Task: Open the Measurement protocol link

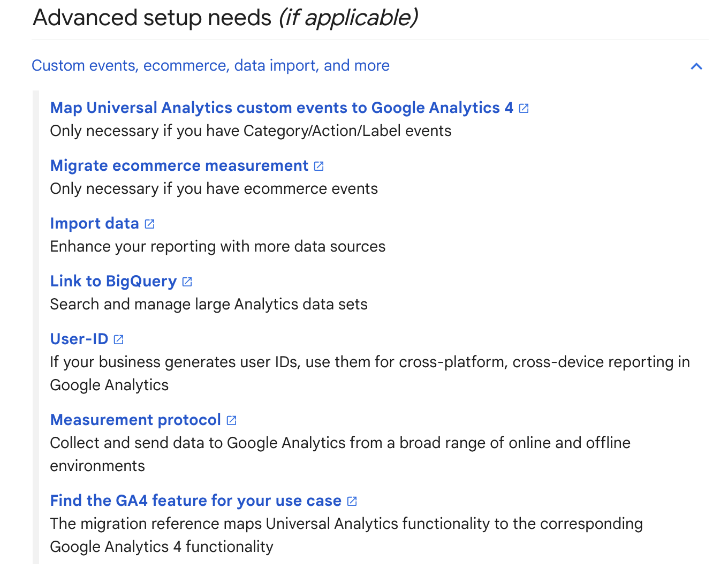Action: [x=135, y=420]
